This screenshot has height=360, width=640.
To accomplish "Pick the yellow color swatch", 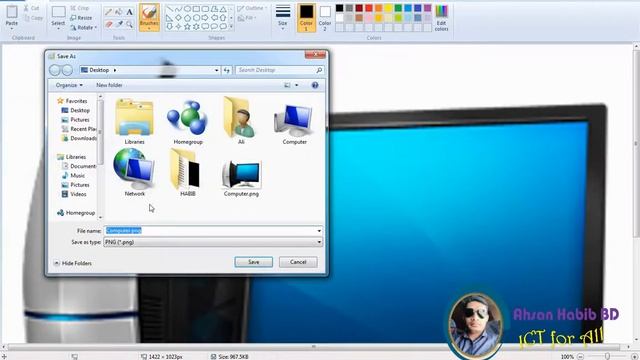I will (x=389, y=8).
